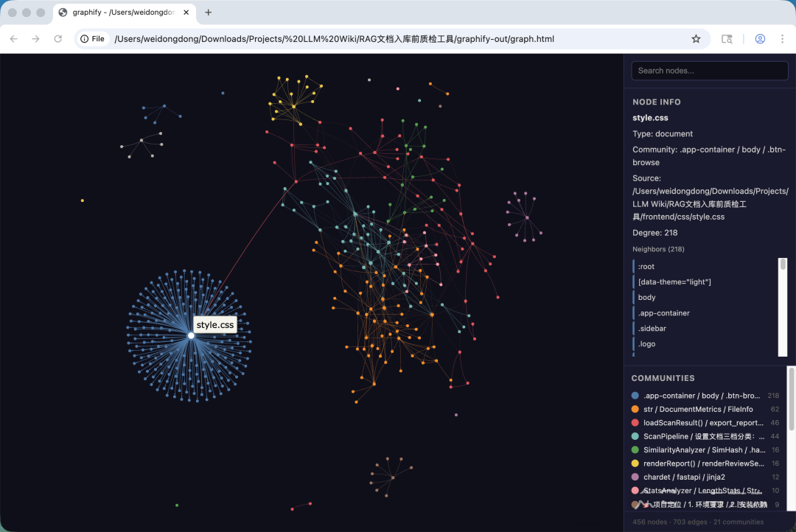Click the Search nodes input field
The width and height of the screenshot is (796, 532).
coord(709,71)
